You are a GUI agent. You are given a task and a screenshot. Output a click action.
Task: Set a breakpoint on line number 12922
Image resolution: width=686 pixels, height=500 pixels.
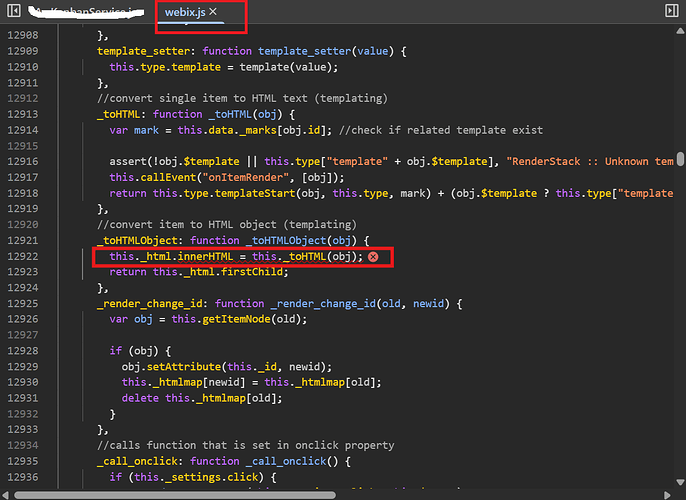pyautogui.click(x=23, y=256)
